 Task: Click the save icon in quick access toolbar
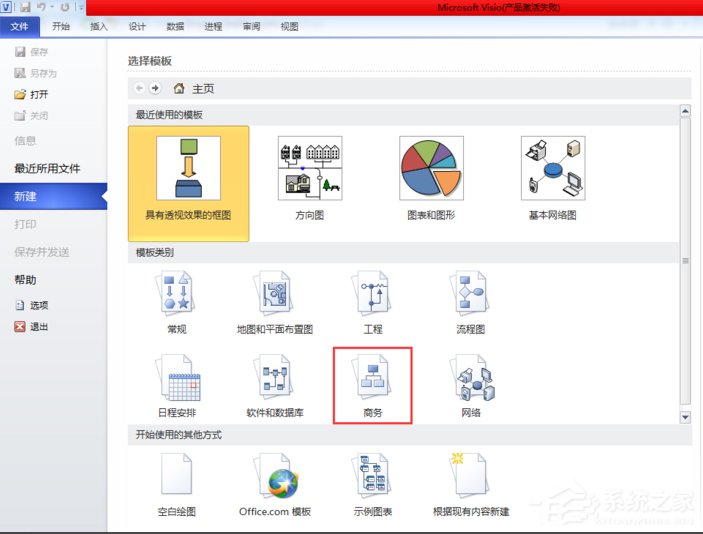pos(25,7)
